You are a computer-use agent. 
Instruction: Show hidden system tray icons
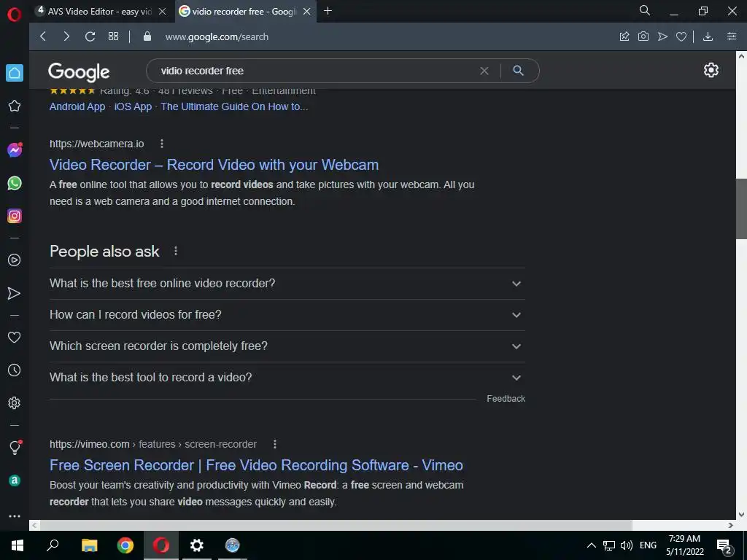[591, 545]
